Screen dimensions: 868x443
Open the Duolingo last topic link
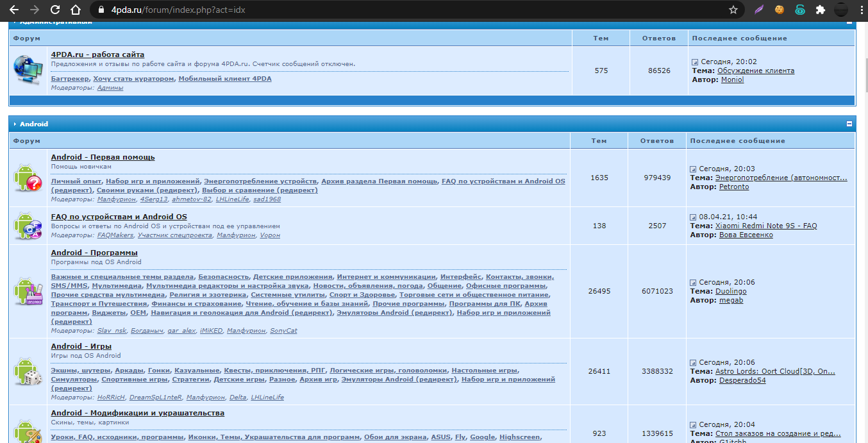(731, 291)
